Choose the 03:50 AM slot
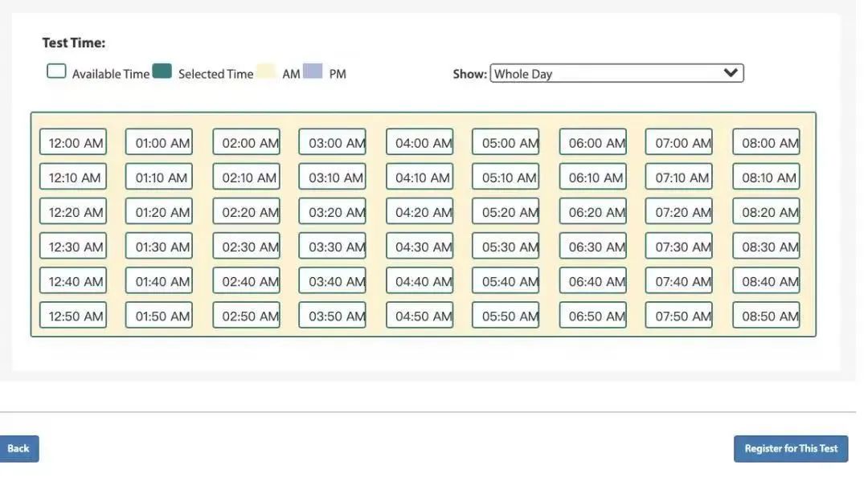The image size is (868, 482). coord(332,316)
